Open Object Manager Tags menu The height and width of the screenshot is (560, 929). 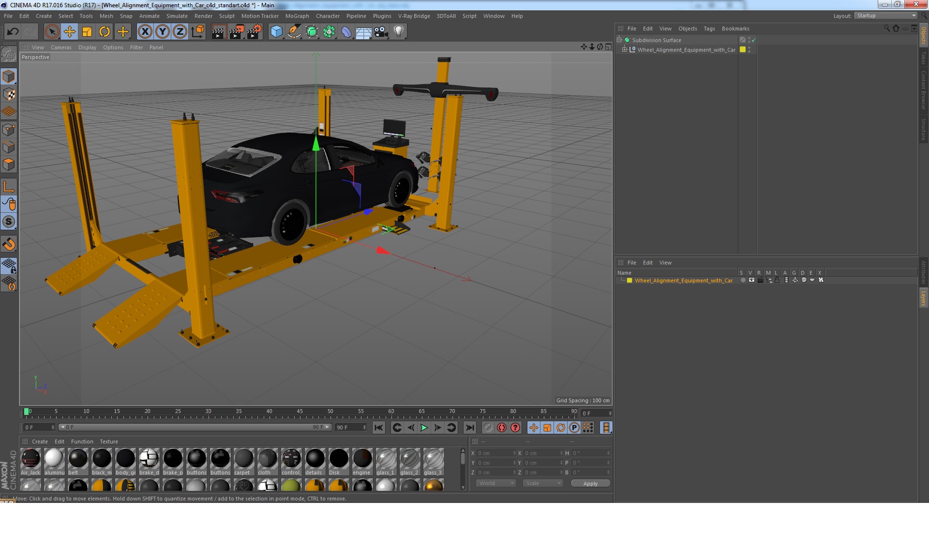709,29
